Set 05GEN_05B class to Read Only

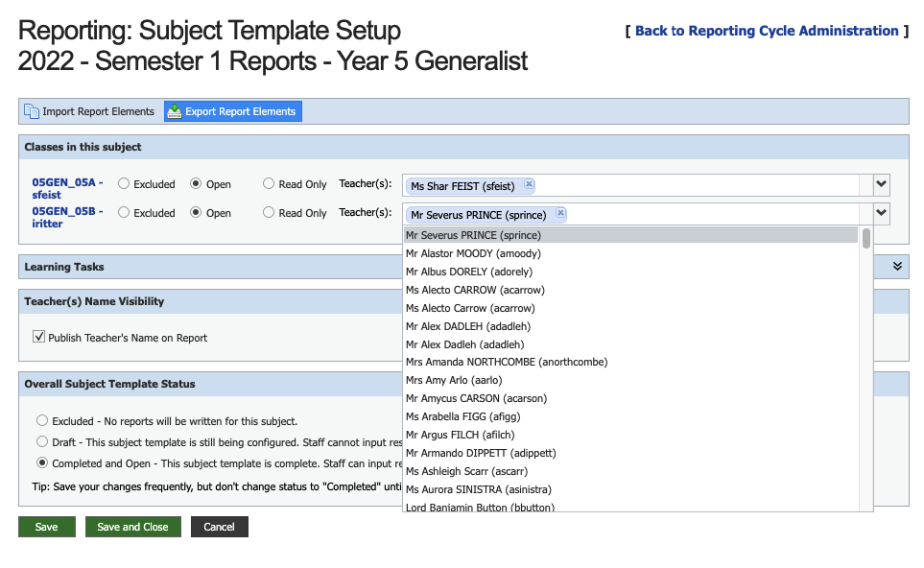[270, 213]
